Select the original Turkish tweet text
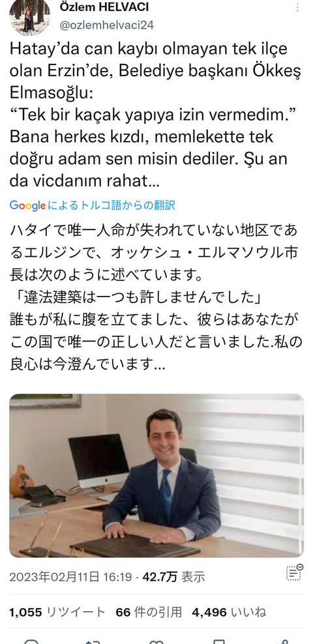This screenshot has width=313, height=644. point(155,115)
